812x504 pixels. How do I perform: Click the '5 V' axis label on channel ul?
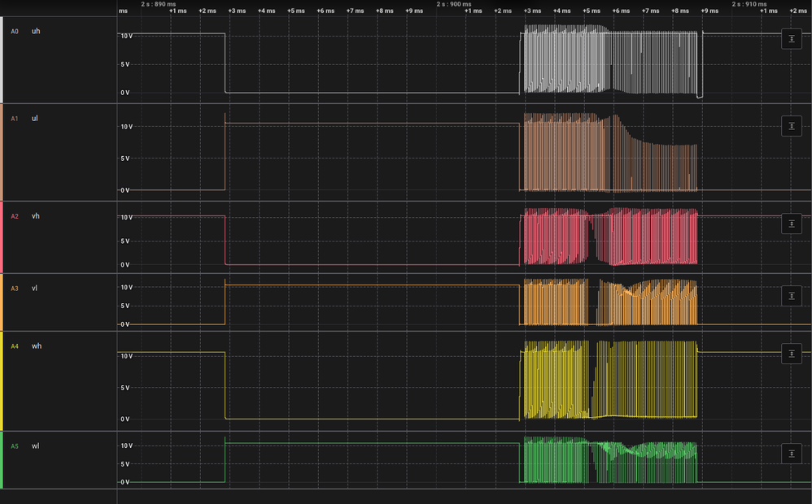click(x=124, y=159)
